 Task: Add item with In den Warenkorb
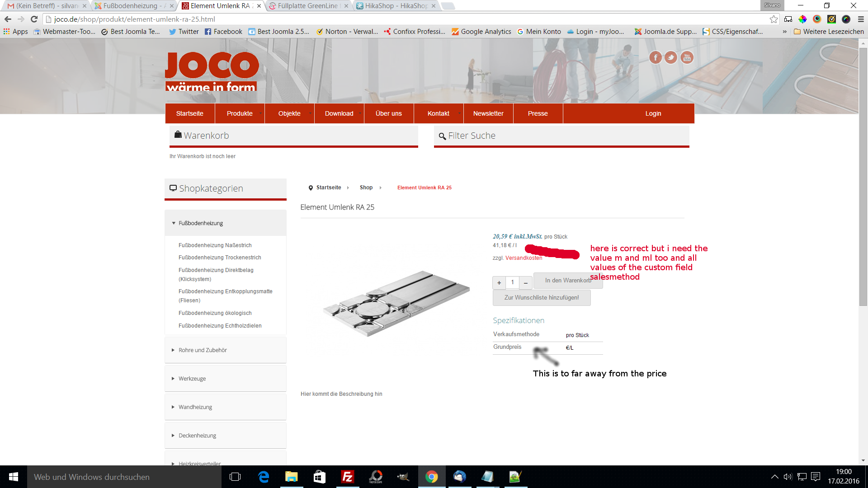pos(568,280)
